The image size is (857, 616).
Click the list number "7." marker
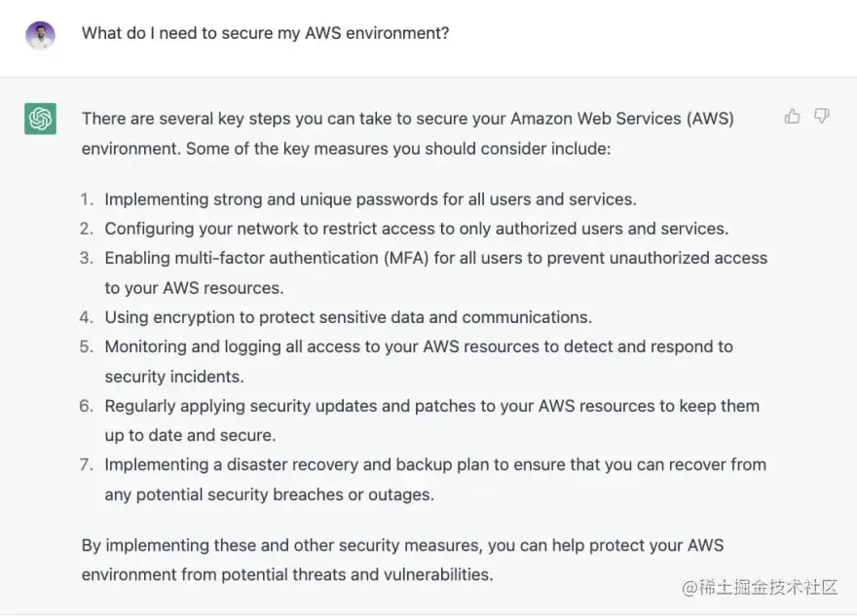click(87, 465)
